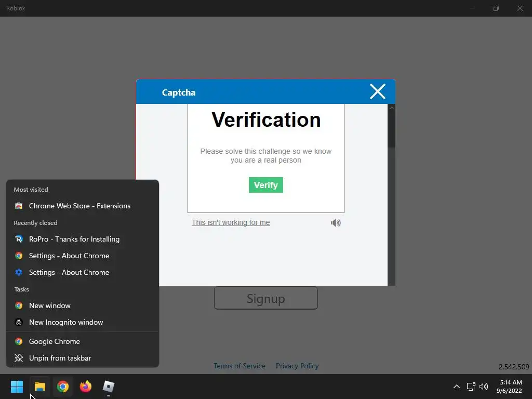Click the Signup button
The width and height of the screenshot is (532, 399).
pos(265,298)
